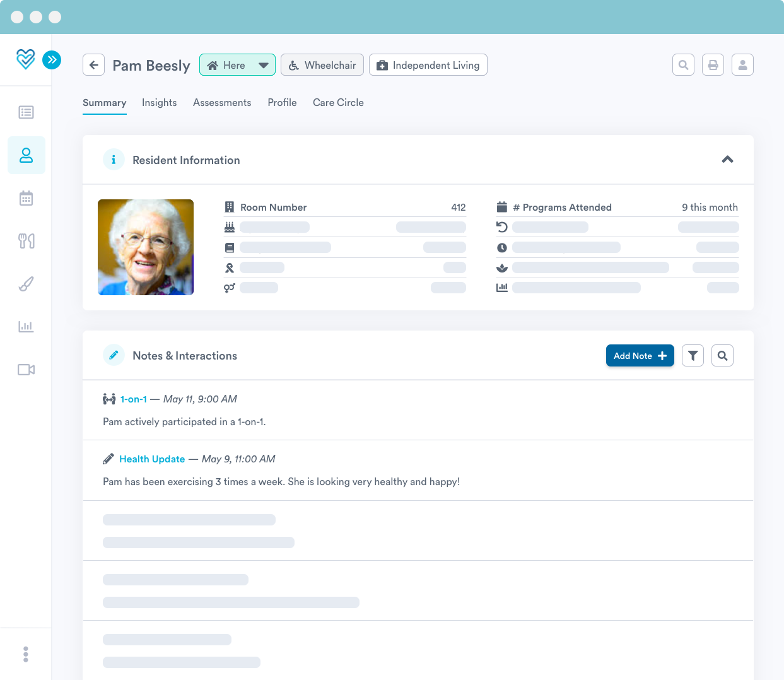Click the "Pam actively participated" note text
The height and width of the screenshot is (680, 784).
point(184,422)
